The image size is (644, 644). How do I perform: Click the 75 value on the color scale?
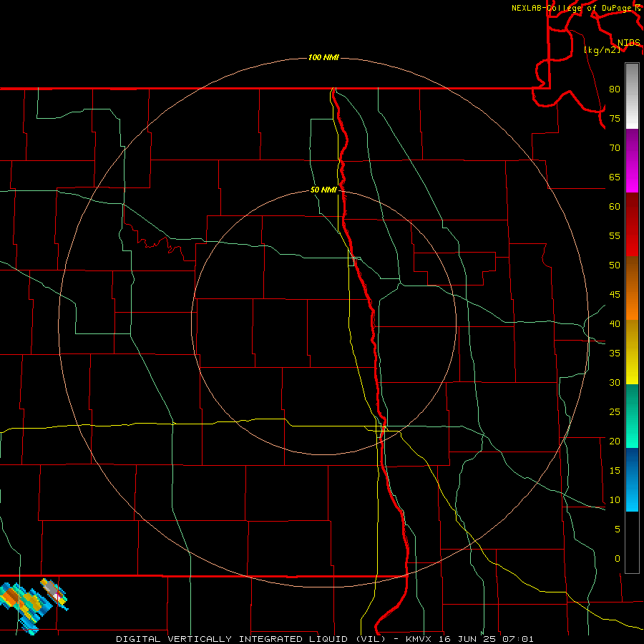615,118
